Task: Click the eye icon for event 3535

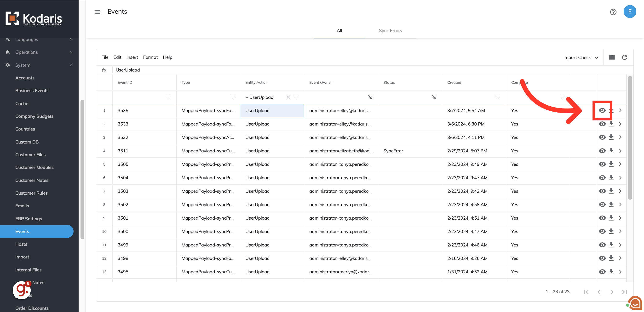Action: point(602,110)
